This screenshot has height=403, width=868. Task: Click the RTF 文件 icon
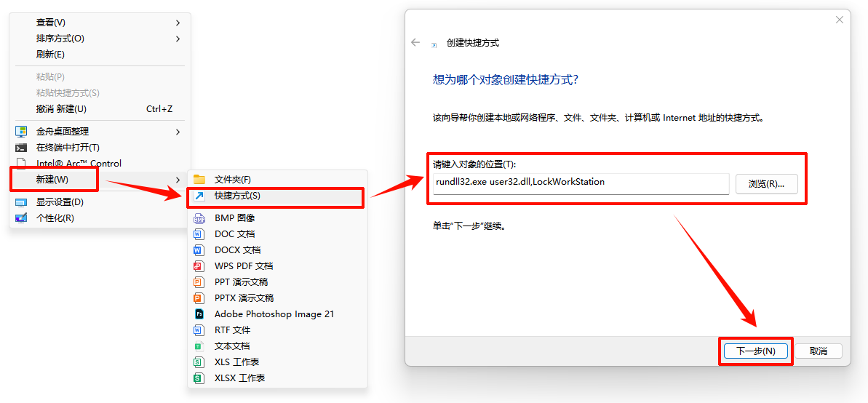click(x=198, y=330)
